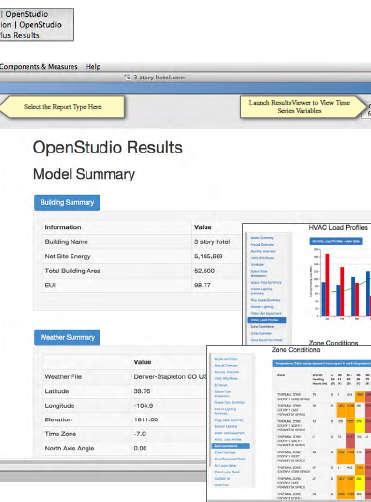Screen dimensions: 371x502
Task: Click blue button above HVAC bar chart
Action: tap(336, 241)
